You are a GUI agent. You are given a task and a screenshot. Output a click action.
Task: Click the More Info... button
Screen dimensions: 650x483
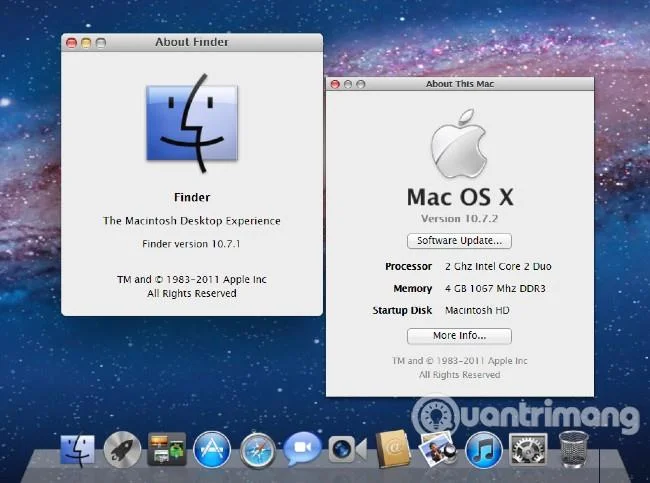coord(459,336)
